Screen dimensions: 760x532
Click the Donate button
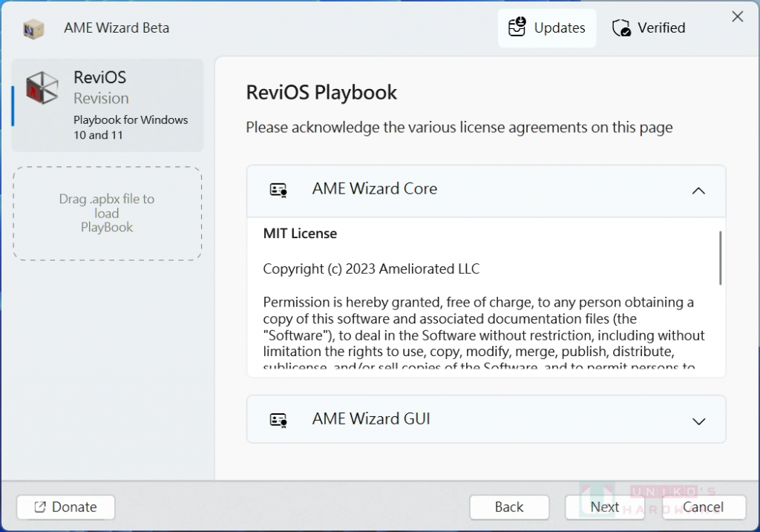tap(66, 508)
